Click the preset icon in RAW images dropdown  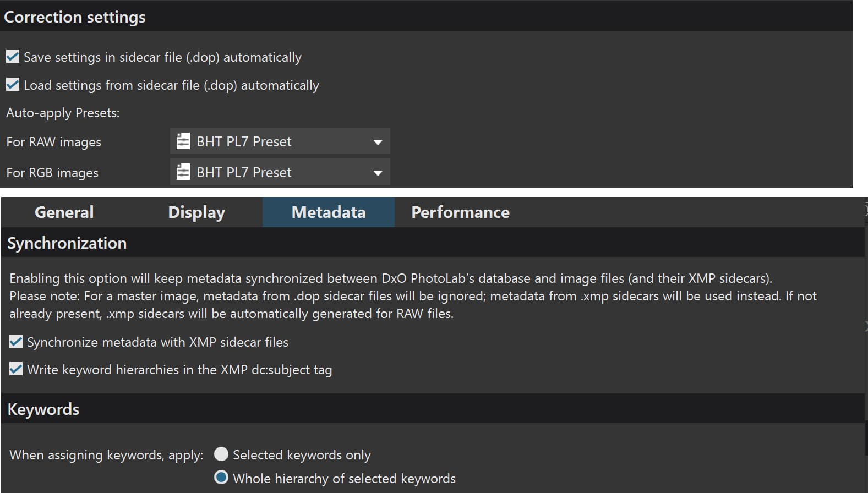(183, 141)
